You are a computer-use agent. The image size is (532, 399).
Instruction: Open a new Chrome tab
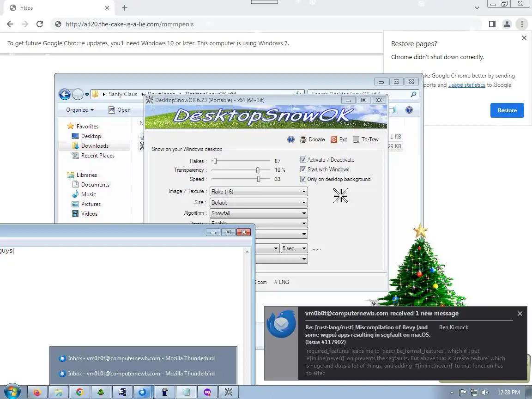[125, 8]
